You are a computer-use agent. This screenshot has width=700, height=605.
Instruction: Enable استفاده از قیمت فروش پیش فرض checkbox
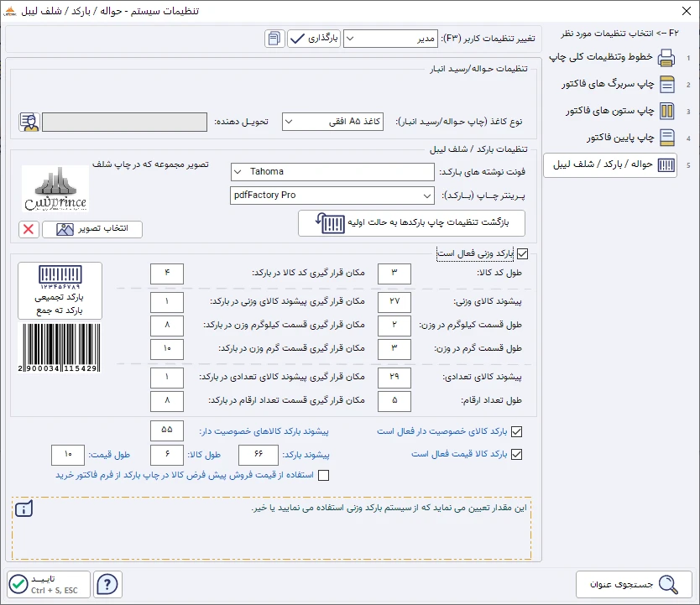pos(324,475)
